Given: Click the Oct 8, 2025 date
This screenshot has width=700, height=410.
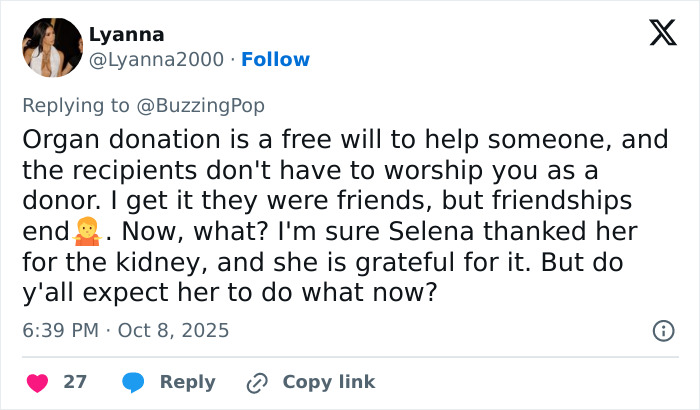Looking at the screenshot, I should pyautogui.click(x=177, y=330).
